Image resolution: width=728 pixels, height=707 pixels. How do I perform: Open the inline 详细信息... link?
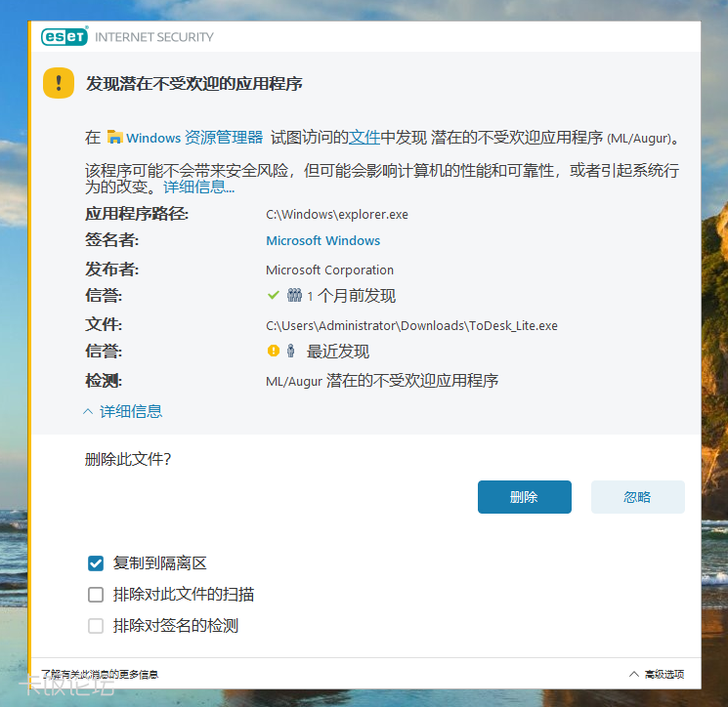coord(198,187)
